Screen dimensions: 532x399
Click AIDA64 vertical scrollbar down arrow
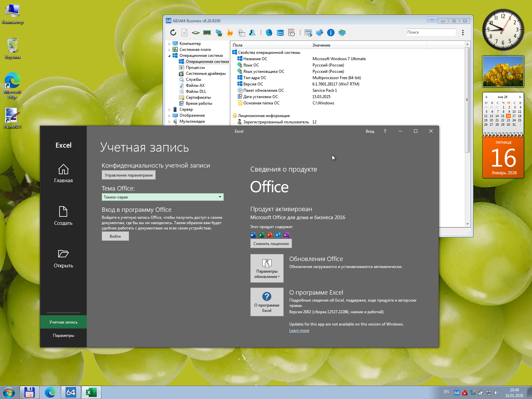click(x=467, y=224)
